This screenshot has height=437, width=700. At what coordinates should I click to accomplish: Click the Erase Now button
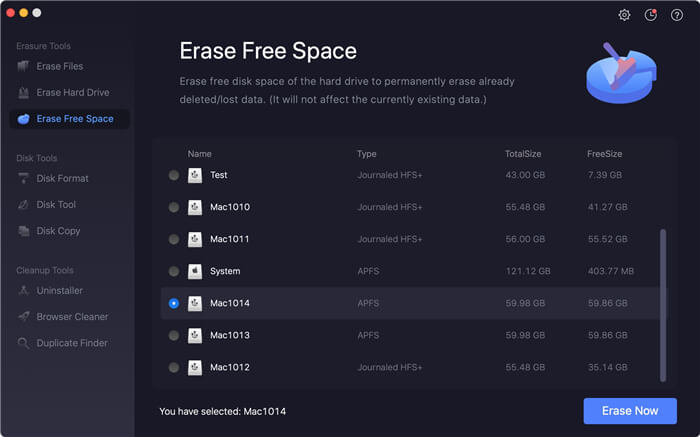630,411
